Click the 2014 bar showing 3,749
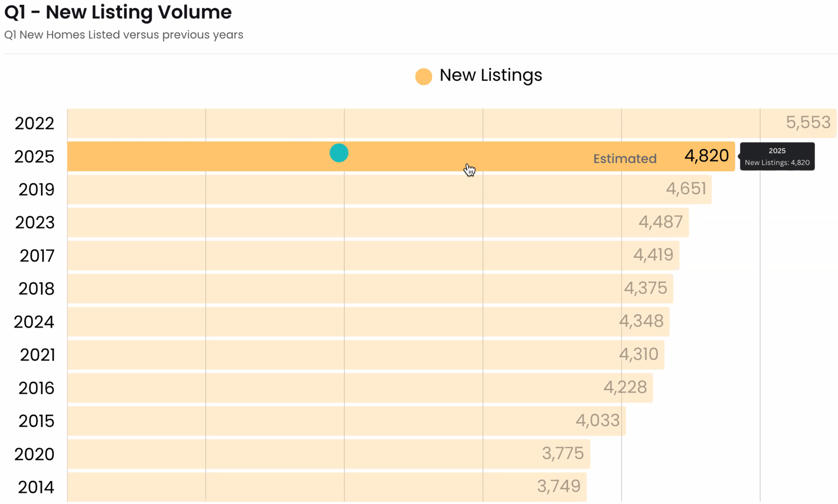The width and height of the screenshot is (838, 504). pos(326,487)
